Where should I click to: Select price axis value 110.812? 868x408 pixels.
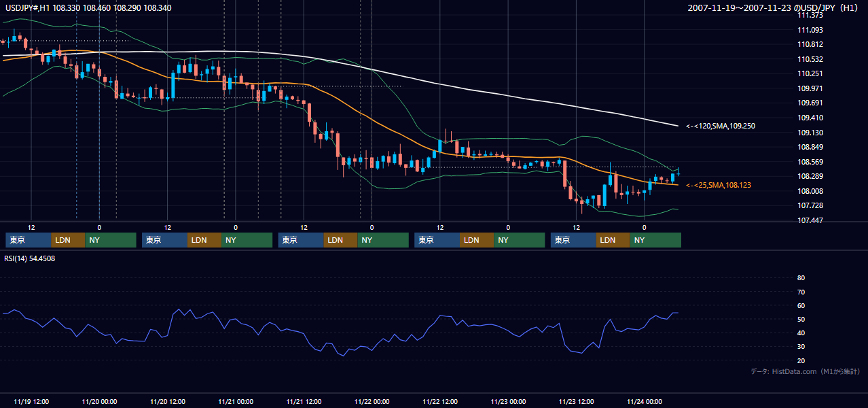tap(810, 44)
